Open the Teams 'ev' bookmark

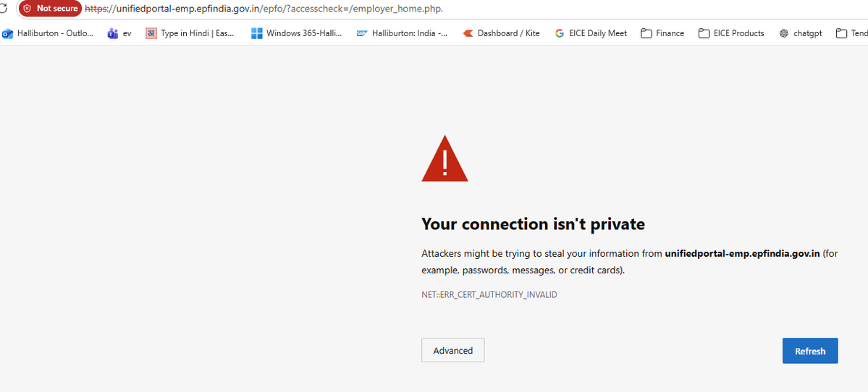pyautogui.click(x=119, y=33)
